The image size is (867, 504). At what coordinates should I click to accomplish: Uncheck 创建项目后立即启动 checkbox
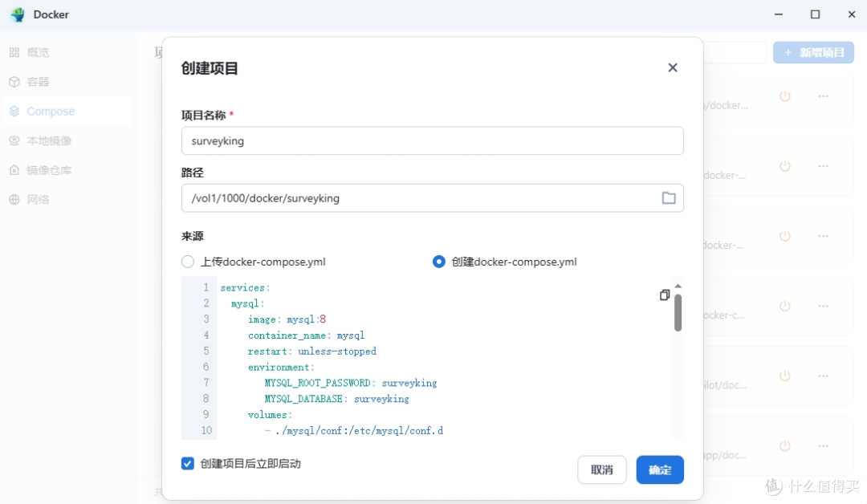pyautogui.click(x=187, y=464)
